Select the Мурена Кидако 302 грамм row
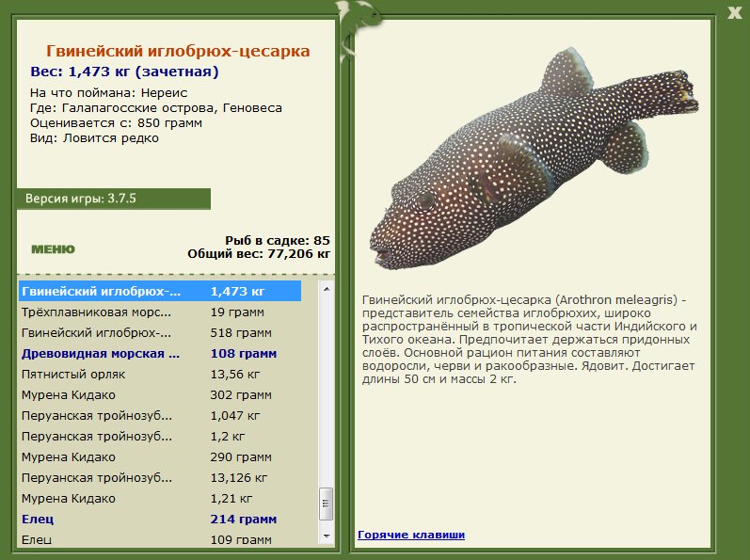This screenshot has height=560, width=750. pos(160,395)
